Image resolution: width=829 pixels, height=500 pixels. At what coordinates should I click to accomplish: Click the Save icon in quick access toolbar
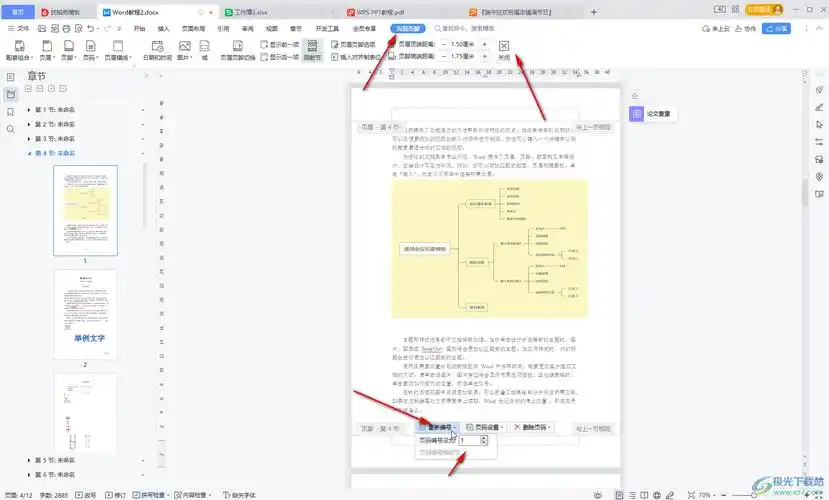(42, 29)
